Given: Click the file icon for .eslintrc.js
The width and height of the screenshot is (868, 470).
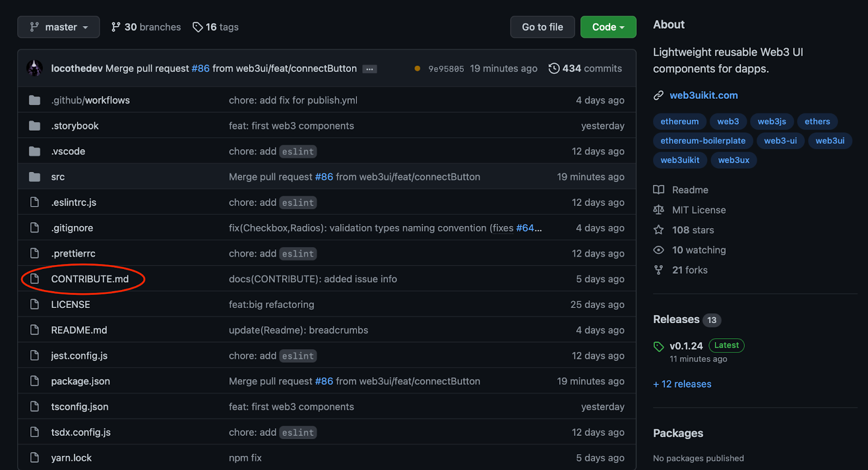Looking at the screenshot, I should coord(35,202).
